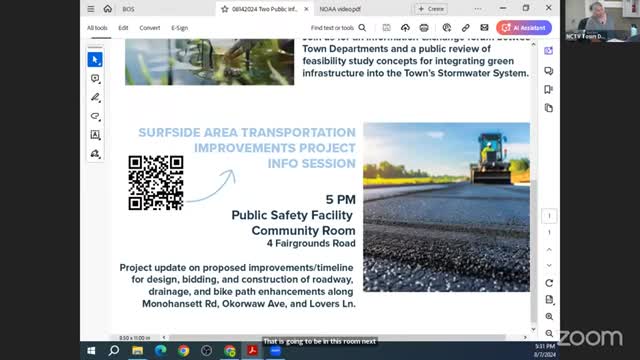This screenshot has height=360, width=640.
Task: Open Windows taskbar search
Action: 114,351
